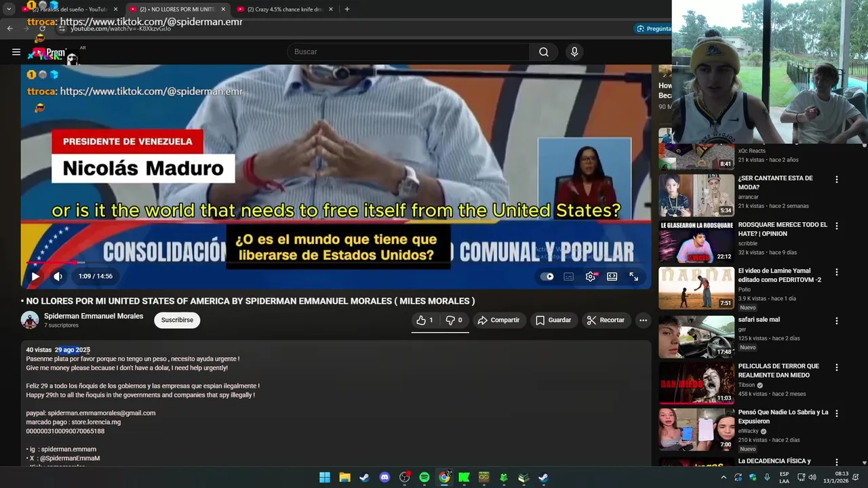The height and width of the screenshot is (488, 868).
Task: Subscribe with the Suscribirse button
Action: point(177,320)
